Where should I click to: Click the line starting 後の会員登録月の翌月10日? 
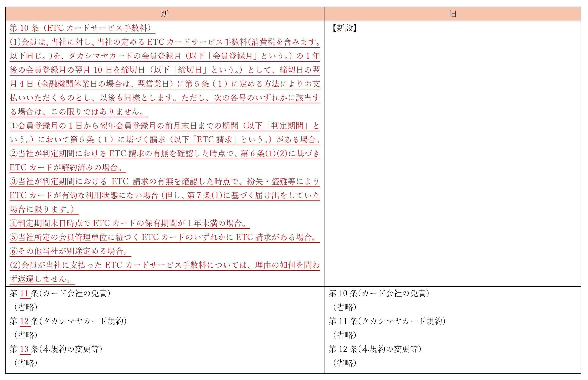[x=165, y=70]
